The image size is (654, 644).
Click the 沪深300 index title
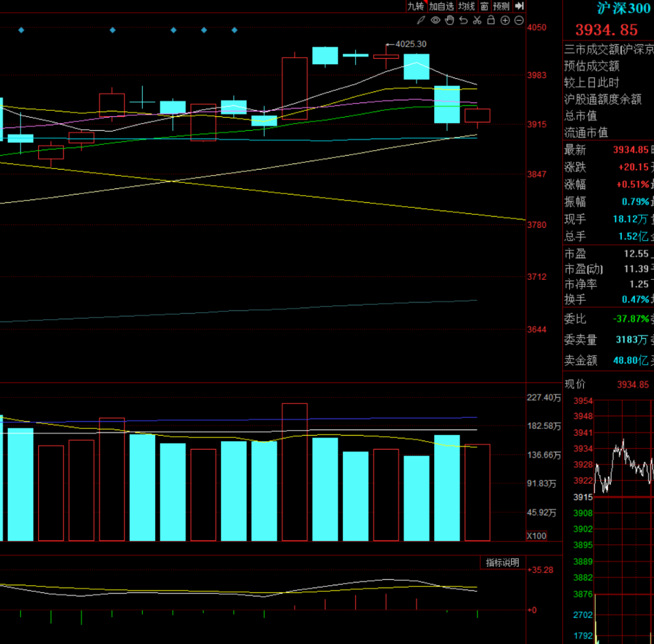click(624, 8)
